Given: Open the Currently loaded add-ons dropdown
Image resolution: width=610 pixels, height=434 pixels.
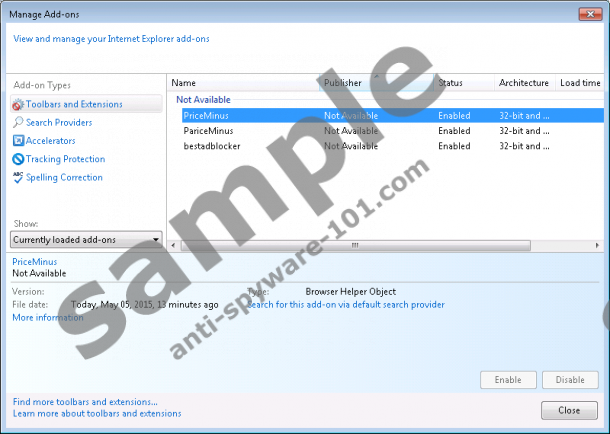Looking at the screenshot, I should (86, 240).
